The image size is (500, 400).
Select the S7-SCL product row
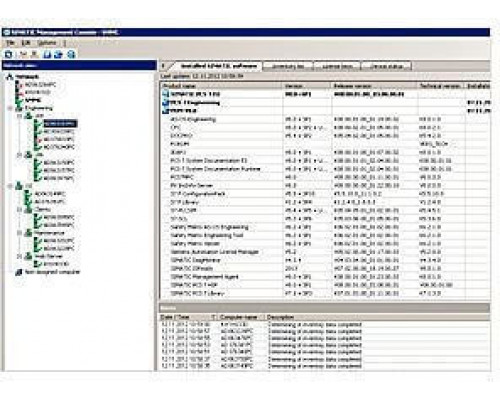coord(325,219)
